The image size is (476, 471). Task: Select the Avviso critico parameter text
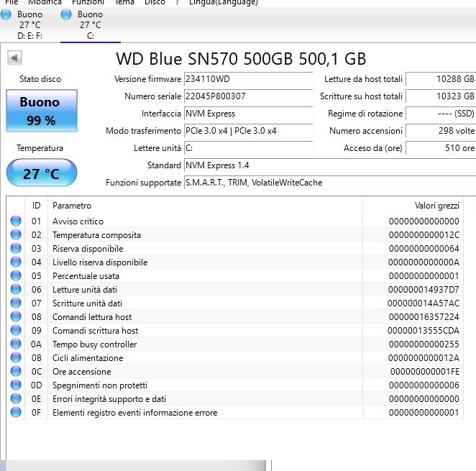coord(78,221)
